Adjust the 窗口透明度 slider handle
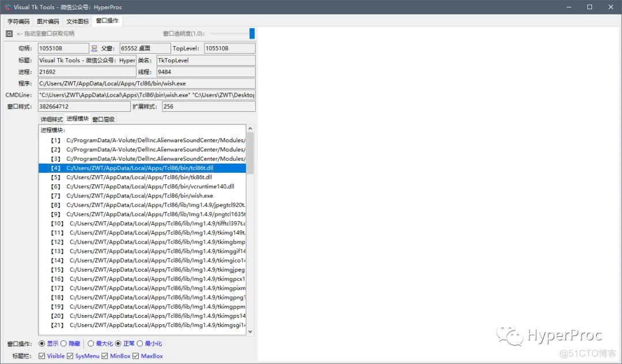622x364 pixels. tap(252, 34)
